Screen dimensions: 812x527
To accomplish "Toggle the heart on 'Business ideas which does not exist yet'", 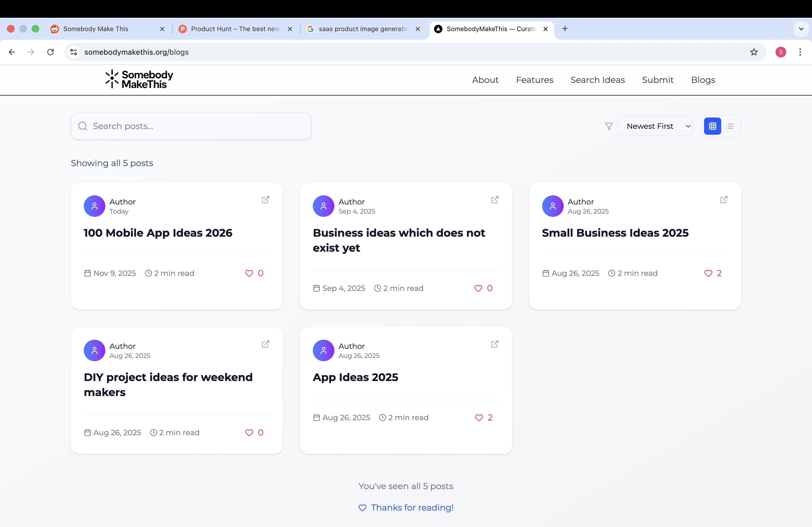I will coord(478,288).
